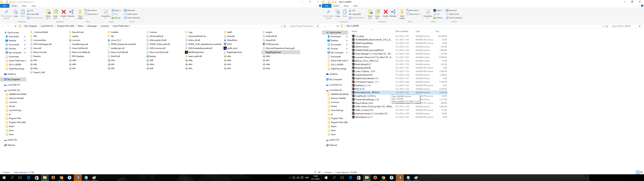Switch the Grand Theft Auto V window to details view
Viewport: 644px width, 181px height.
(316, 172)
